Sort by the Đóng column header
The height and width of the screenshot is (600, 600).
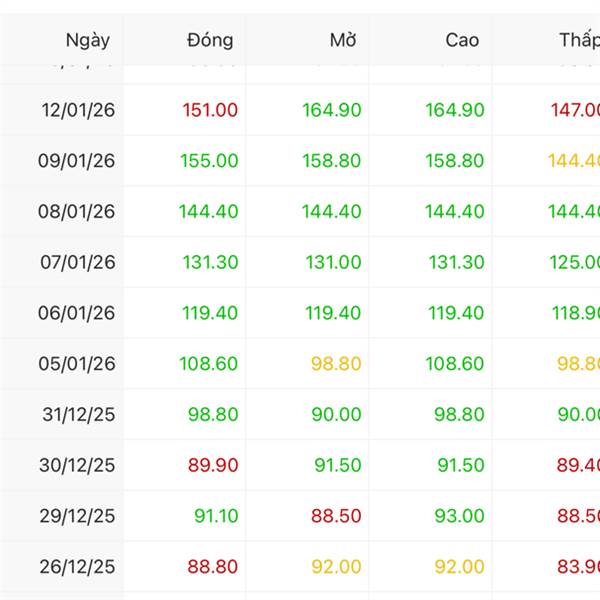pyautogui.click(x=210, y=40)
